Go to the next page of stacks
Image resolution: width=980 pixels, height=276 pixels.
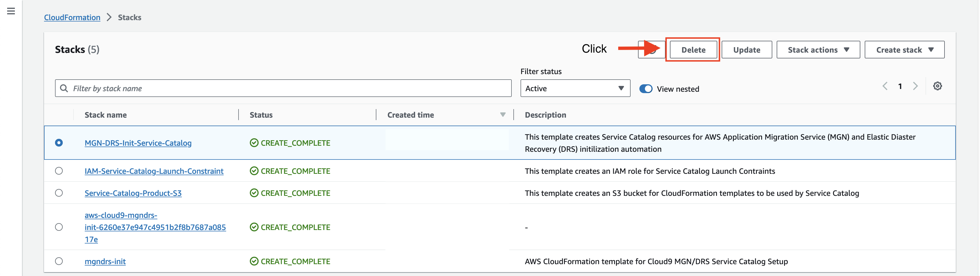point(915,86)
